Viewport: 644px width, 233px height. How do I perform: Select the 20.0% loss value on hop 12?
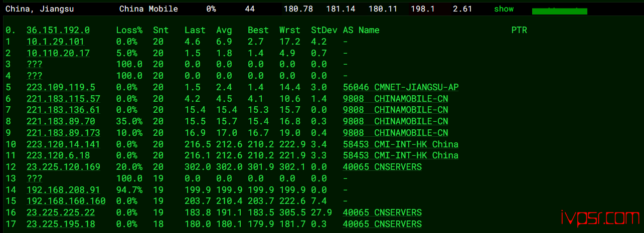click(129, 167)
